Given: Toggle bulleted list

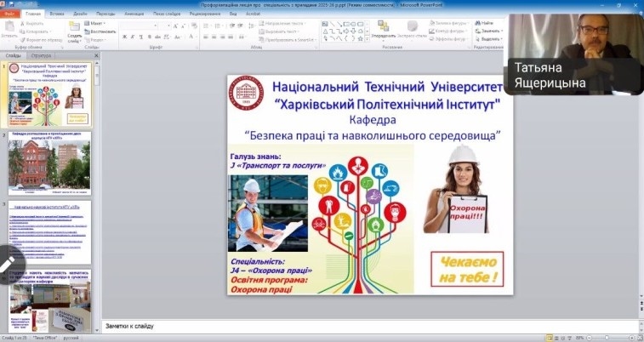Looking at the screenshot, I should [x=206, y=26].
